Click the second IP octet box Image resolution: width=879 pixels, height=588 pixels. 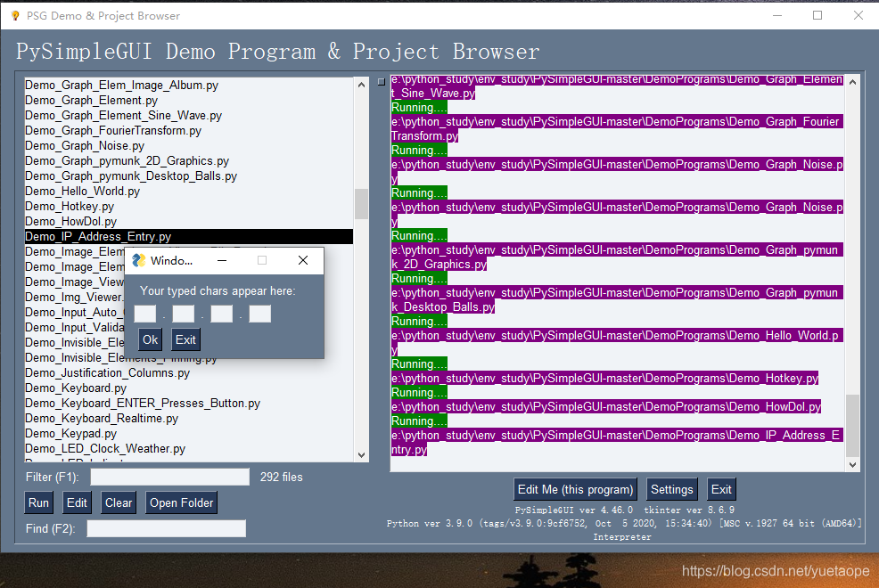click(184, 314)
